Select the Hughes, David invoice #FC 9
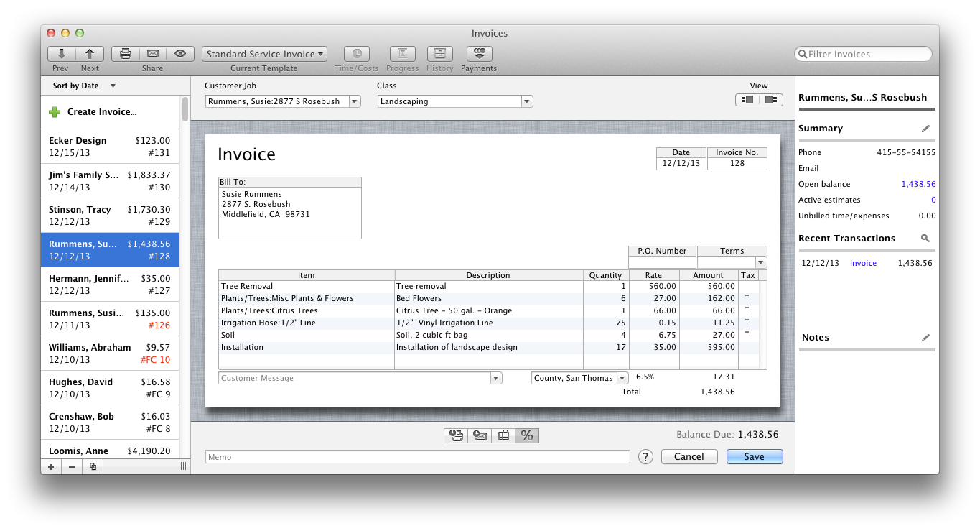980x531 pixels. [110, 388]
